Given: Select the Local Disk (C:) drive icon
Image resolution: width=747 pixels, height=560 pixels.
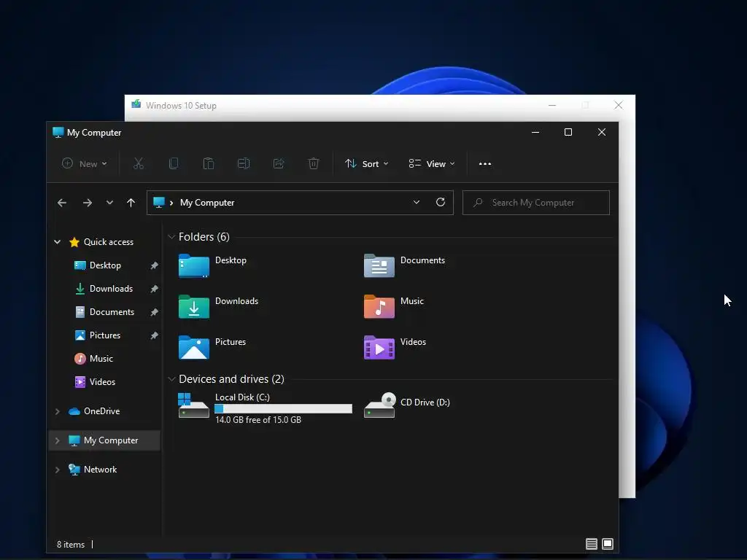Looking at the screenshot, I should click(x=193, y=405).
